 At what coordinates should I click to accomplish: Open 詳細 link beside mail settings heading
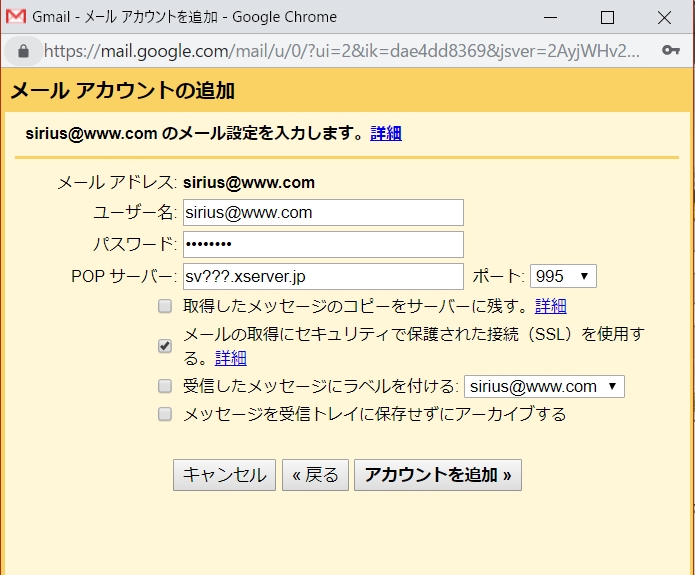[386, 133]
